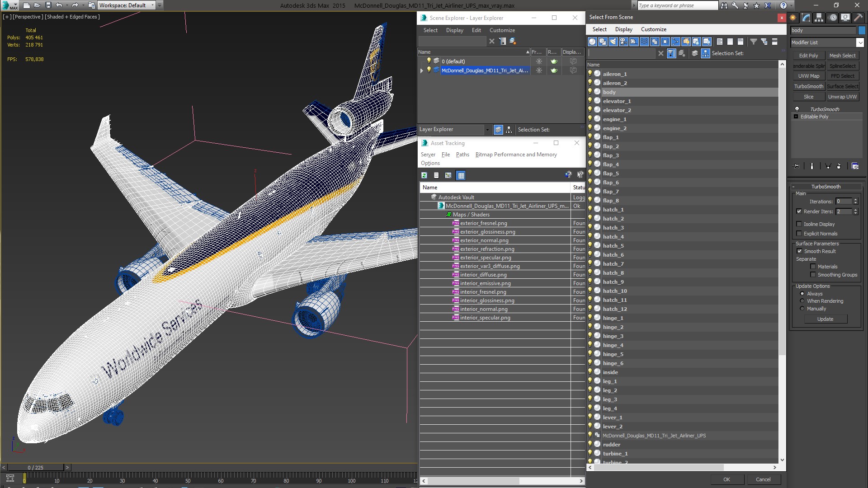This screenshot has width=868, height=488.
Task: Open the Redo history dropdown arrow
Action: click(x=83, y=5)
